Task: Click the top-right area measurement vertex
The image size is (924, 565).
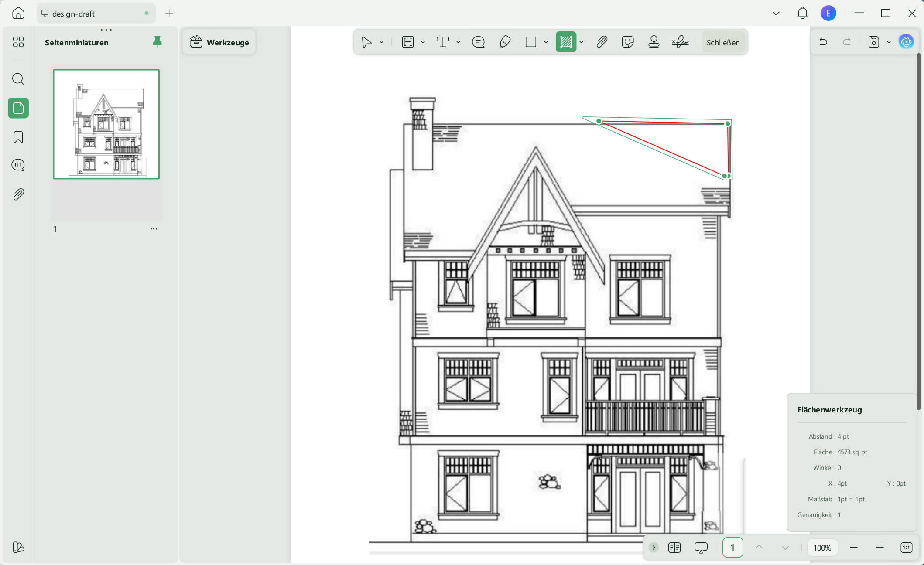Action: click(728, 124)
